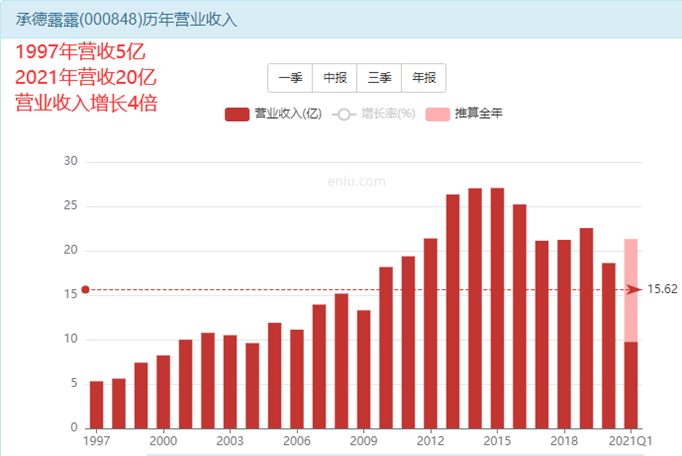This screenshot has height=456, width=682.
Task: Click the dark red 营业收入 legend swatch
Action: tap(237, 114)
